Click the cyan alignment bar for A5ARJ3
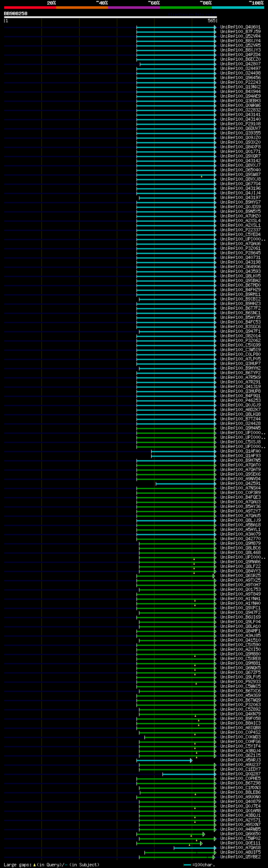The width and height of the screenshot is (268, 868). [164, 760]
